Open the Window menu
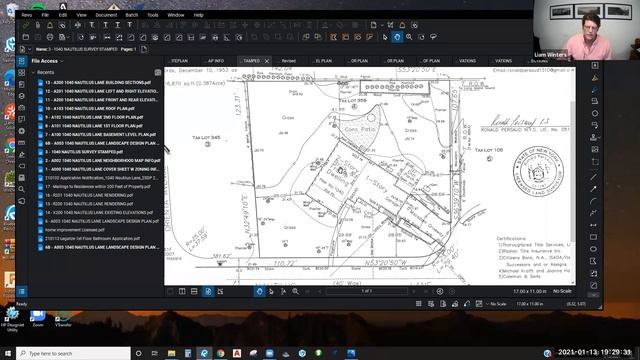640x360 pixels. [x=176, y=15]
